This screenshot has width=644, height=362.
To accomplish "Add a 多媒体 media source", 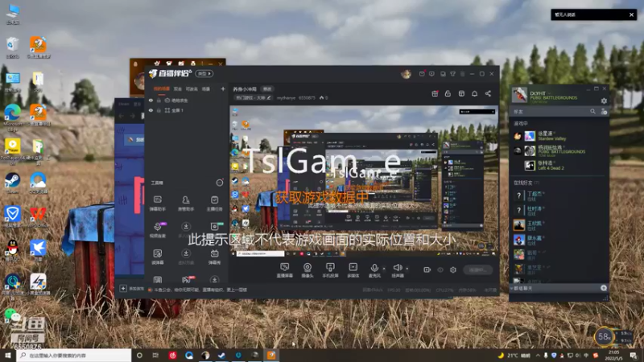I will (353, 270).
